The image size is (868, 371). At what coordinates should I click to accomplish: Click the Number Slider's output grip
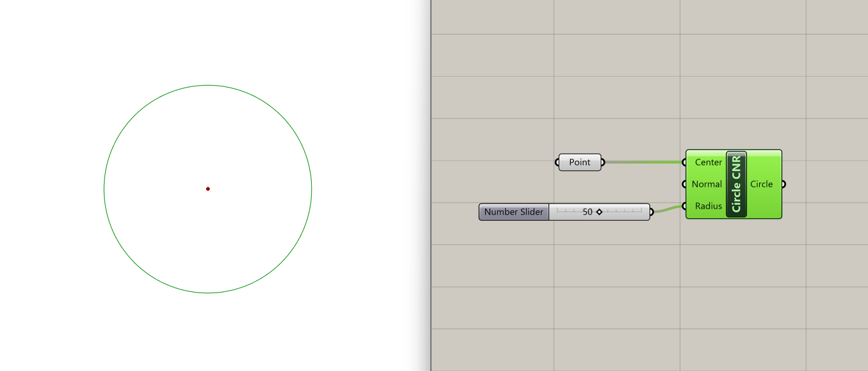(x=652, y=212)
